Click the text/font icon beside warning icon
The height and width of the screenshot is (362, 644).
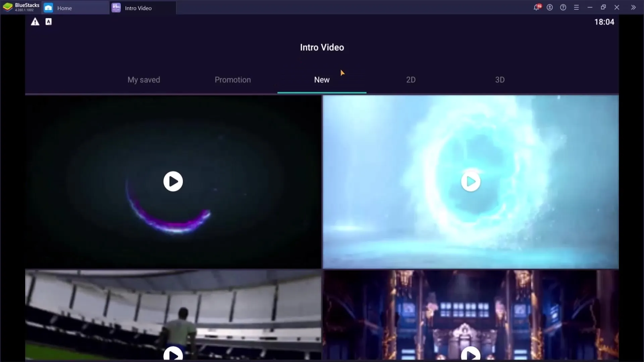click(48, 22)
